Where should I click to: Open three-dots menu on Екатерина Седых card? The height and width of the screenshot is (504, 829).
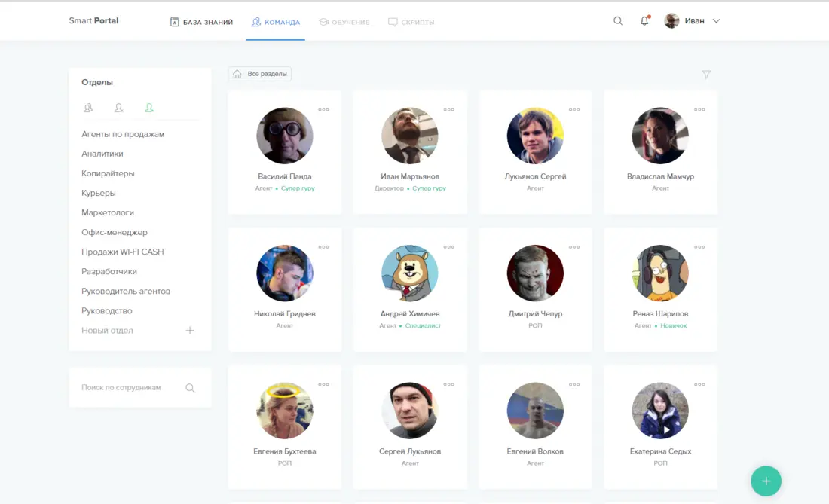pyautogui.click(x=699, y=385)
